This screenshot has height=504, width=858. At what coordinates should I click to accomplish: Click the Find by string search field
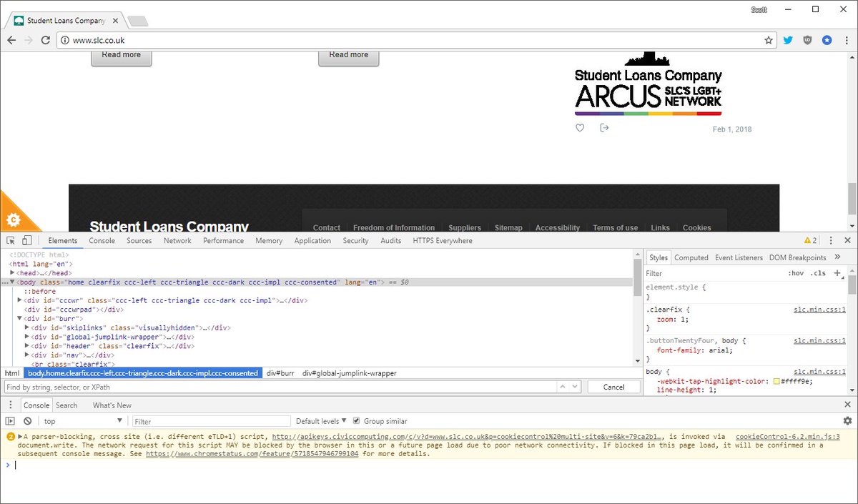280,387
